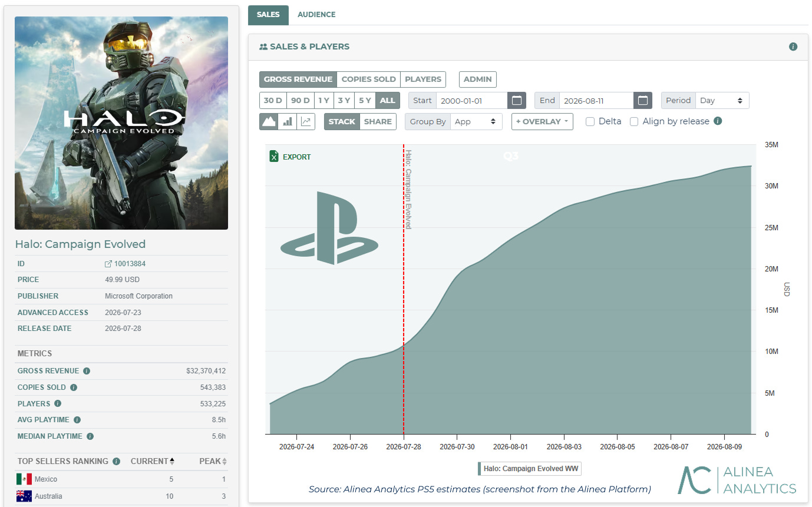Switch to the area chart view icon
Image resolution: width=812 pixels, height=507 pixels.
pyautogui.click(x=269, y=122)
